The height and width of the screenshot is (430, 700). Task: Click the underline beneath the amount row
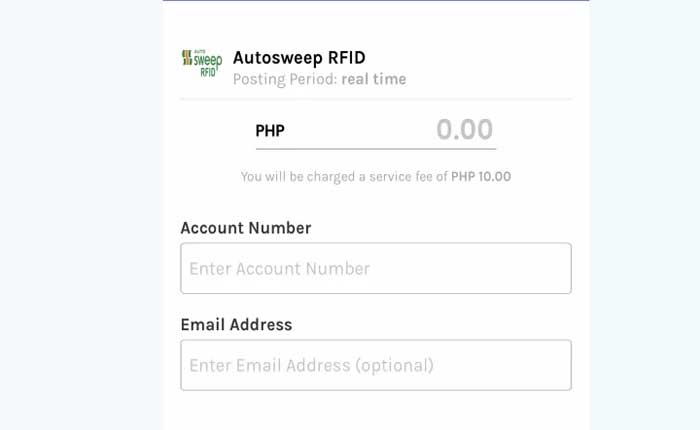(x=375, y=146)
